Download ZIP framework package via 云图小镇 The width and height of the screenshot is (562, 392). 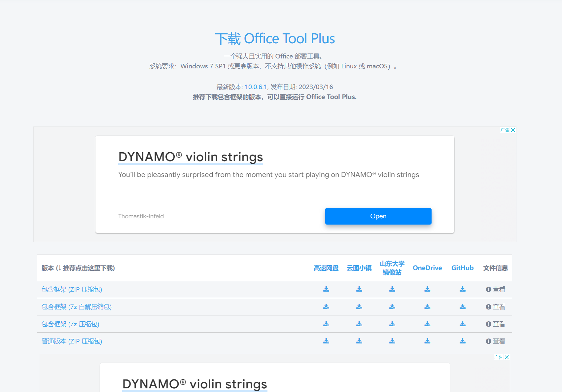point(359,289)
